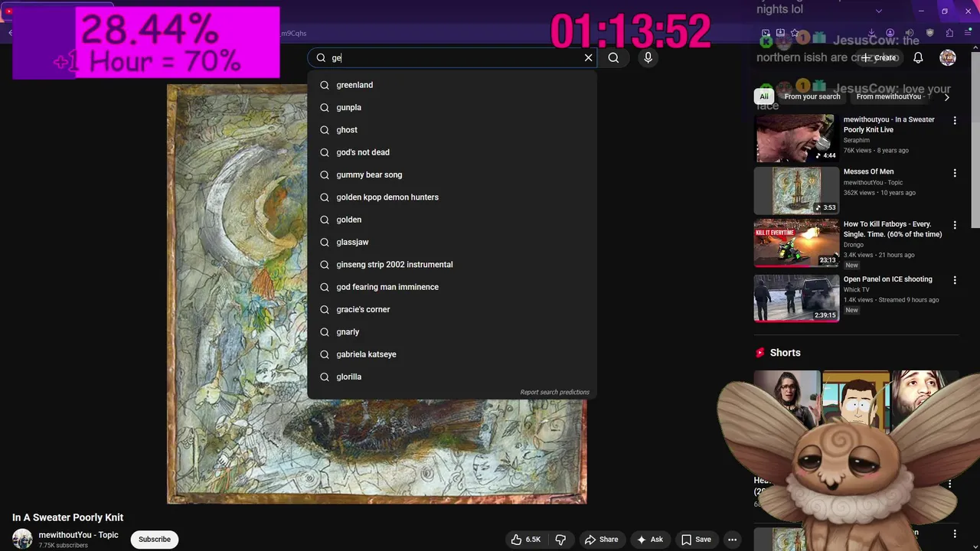Open options menu for 'Open Panel on ICE'

tap(955, 280)
